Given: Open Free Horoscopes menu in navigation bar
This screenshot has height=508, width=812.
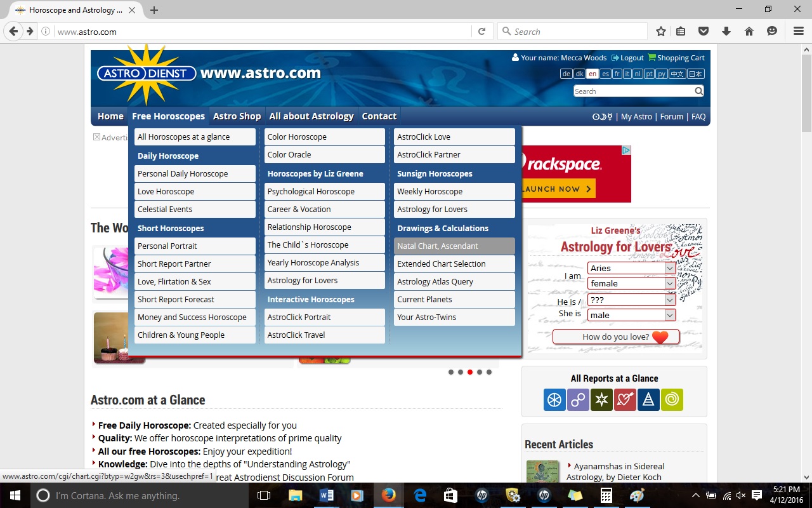Looking at the screenshot, I should tap(168, 116).
